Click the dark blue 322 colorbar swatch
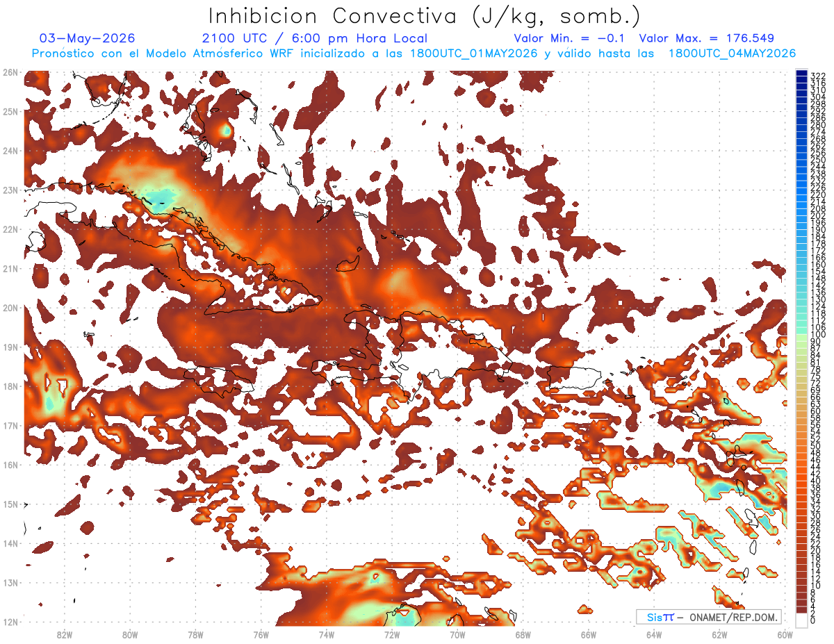 (801, 74)
